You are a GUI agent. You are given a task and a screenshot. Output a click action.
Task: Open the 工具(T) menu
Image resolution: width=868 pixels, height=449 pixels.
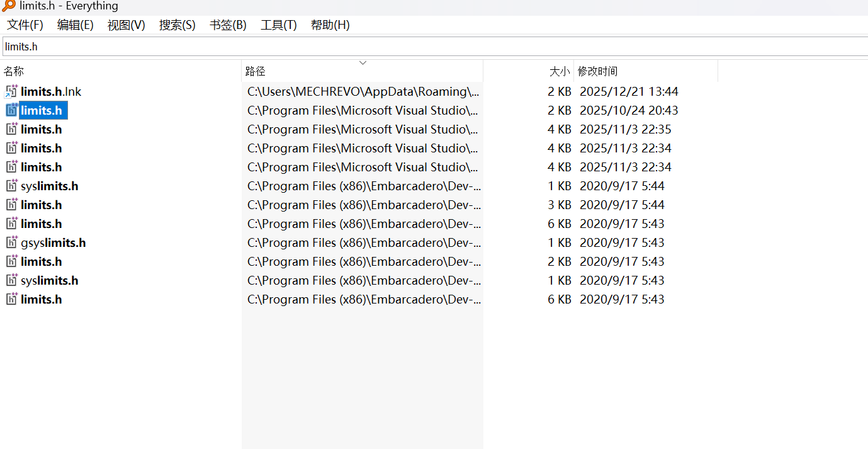pos(279,25)
